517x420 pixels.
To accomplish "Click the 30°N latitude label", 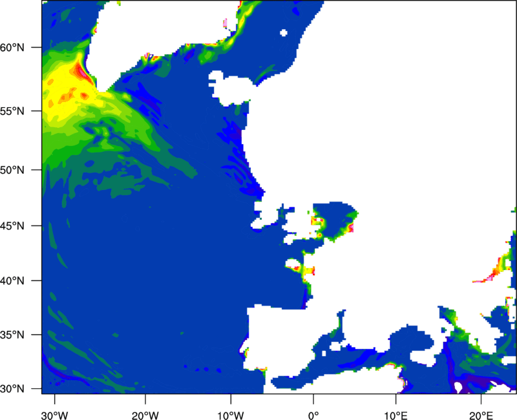I will point(12,389).
